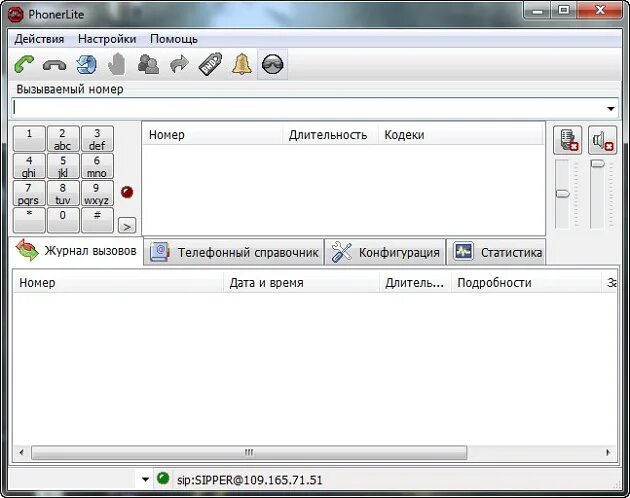Click the Подробности column header
This screenshot has height=498, width=630.
pyautogui.click(x=526, y=283)
